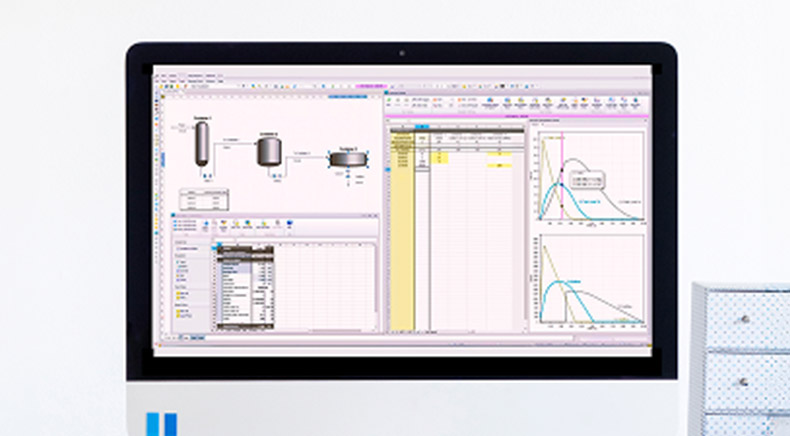Click the yellow header column of the right spreadsheet
Viewport: 790px width, 436px height.
point(402,232)
